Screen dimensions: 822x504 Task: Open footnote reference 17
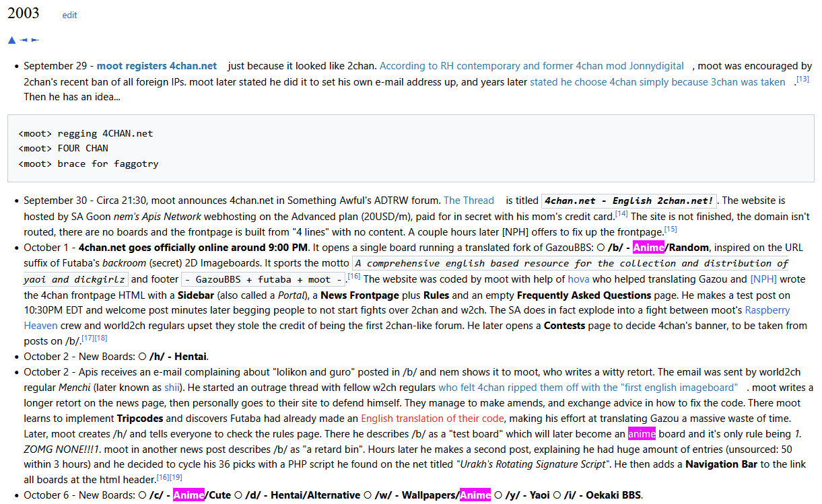[x=88, y=337]
